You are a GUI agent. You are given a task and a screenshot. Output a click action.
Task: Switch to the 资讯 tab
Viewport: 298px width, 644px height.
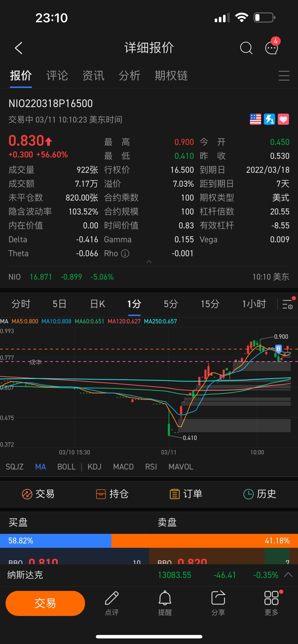[x=93, y=76]
